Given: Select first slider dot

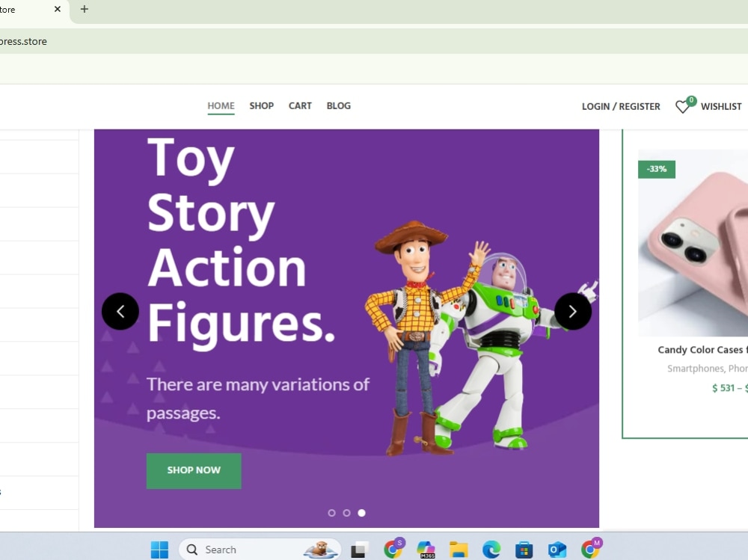Looking at the screenshot, I should point(331,513).
